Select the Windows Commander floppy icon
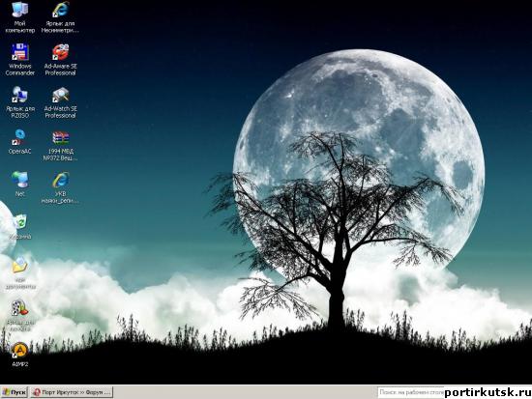The height and width of the screenshot is (399, 532). point(20,59)
